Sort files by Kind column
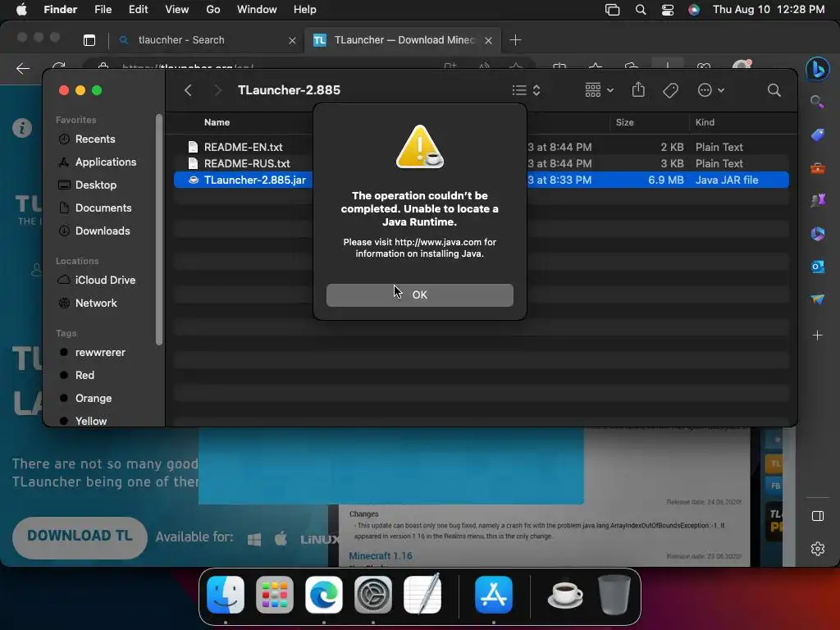The height and width of the screenshot is (630, 840). click(705, 122)
